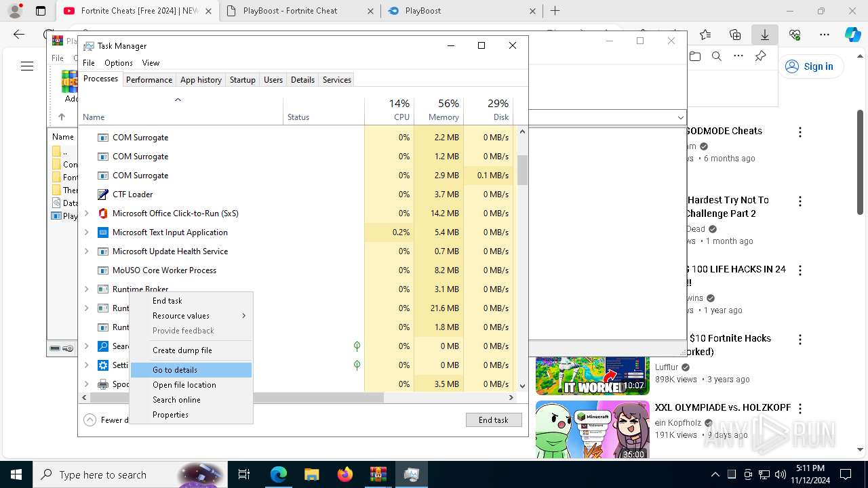868x488 pixels.
Task: Switch to the Services tab
Action: click(337, 79)
